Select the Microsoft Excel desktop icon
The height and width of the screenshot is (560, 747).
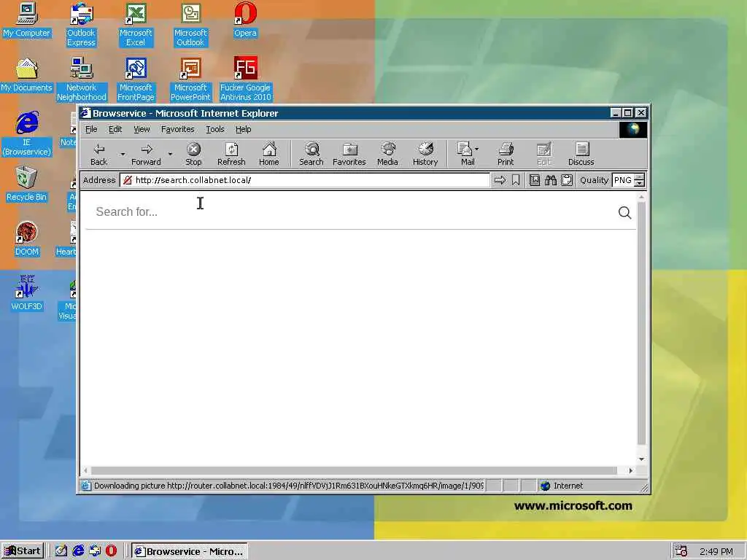pos(136,25)
